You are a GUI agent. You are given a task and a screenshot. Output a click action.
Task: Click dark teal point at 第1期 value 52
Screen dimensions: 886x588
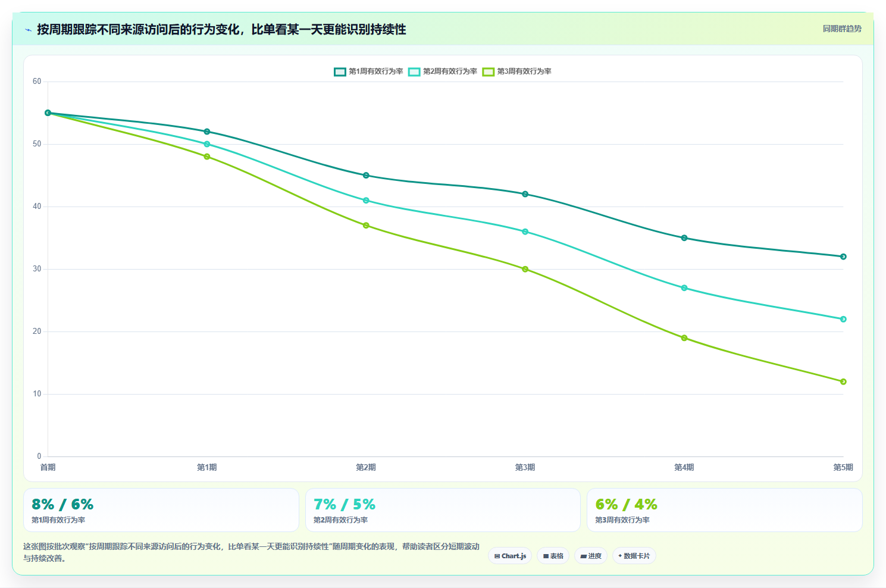click(207, 132)
